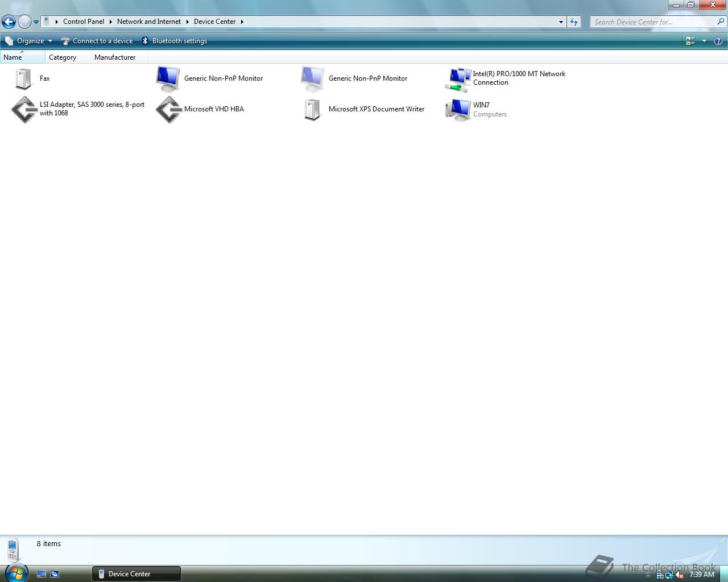Viewport: 728px width, 582px height.
Task: Open the recent pages dropdown arrow
Action: [36, 22]
